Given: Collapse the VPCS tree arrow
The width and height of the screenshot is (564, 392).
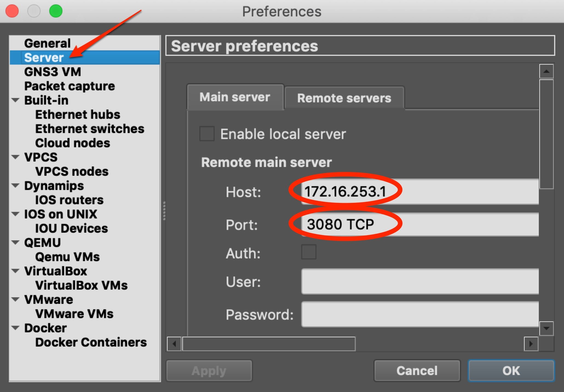Looking at the screenshot, I should (x=16, y=157).
